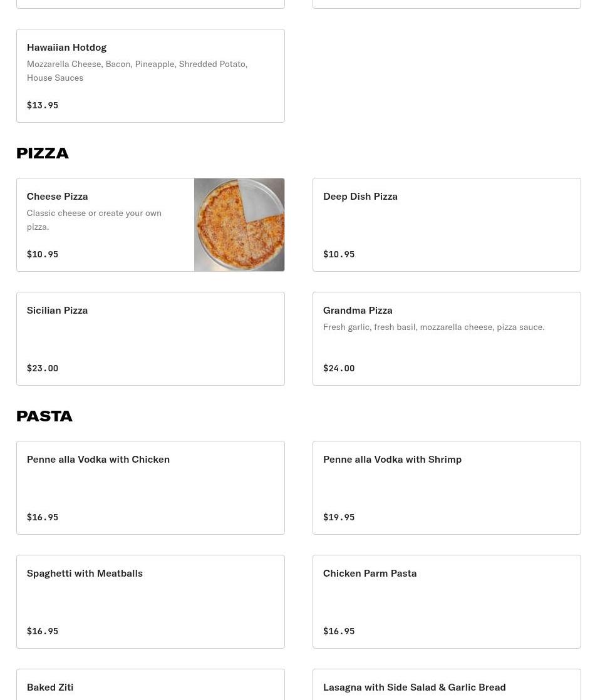This screenshot has width=595, height=700.
Task: Click the $23.00 Sicilian Pizza price
Action: click(x=43, y=368)
